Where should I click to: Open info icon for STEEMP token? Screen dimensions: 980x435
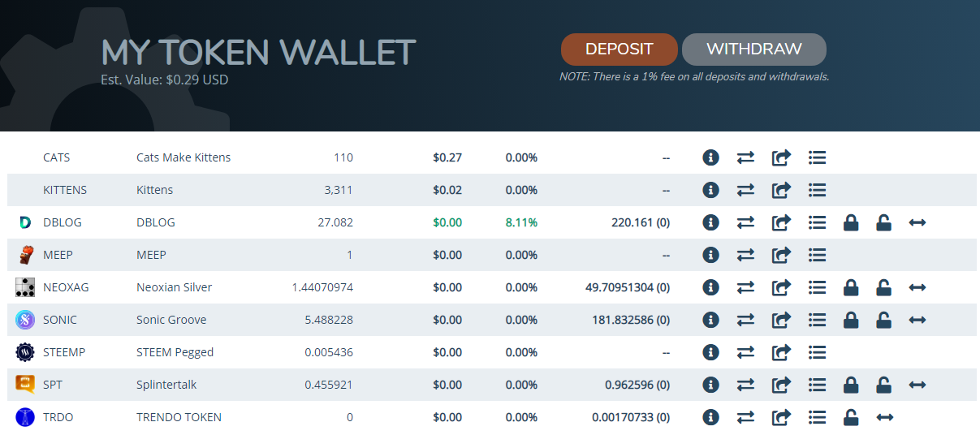pos(710,352)
